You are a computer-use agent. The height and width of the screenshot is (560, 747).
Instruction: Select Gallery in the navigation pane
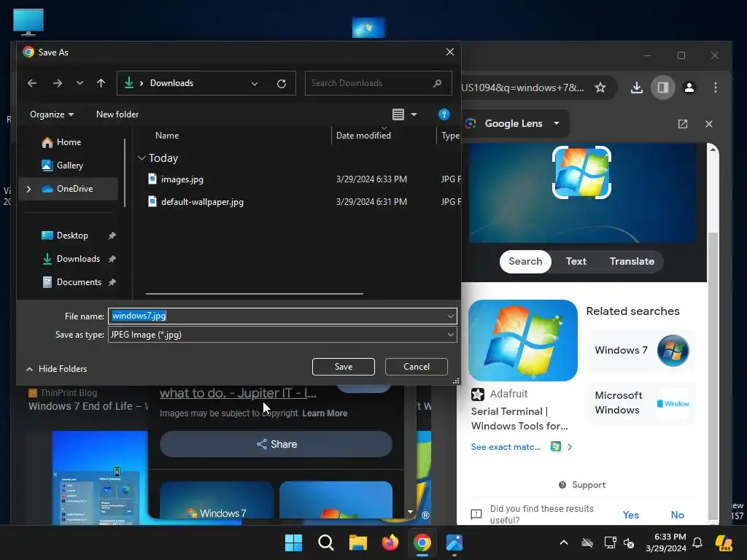click(x=63, y=166)
